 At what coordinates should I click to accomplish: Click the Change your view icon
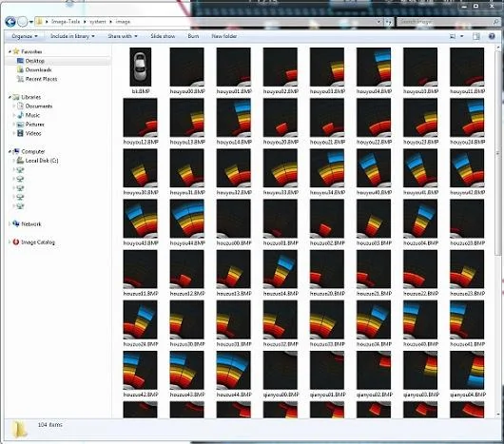tap(453, 37)
